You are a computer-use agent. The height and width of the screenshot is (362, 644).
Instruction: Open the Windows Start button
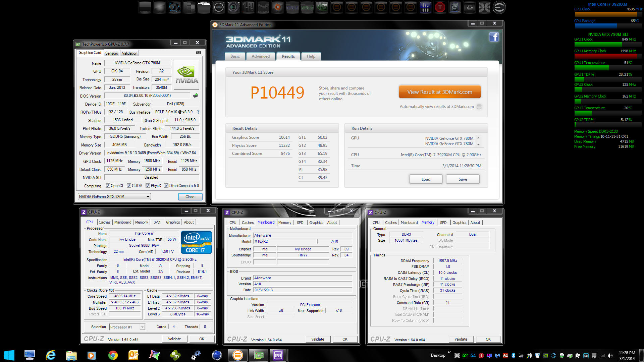tap(9, 355)
